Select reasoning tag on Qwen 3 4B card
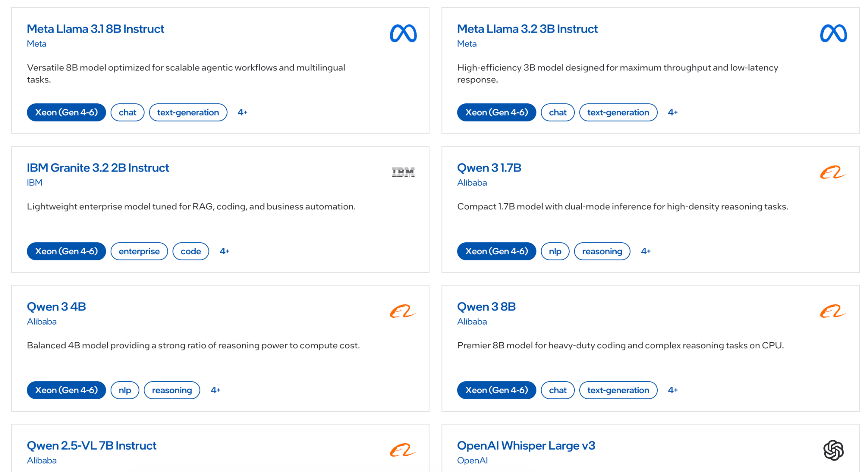 coord(172,390)
